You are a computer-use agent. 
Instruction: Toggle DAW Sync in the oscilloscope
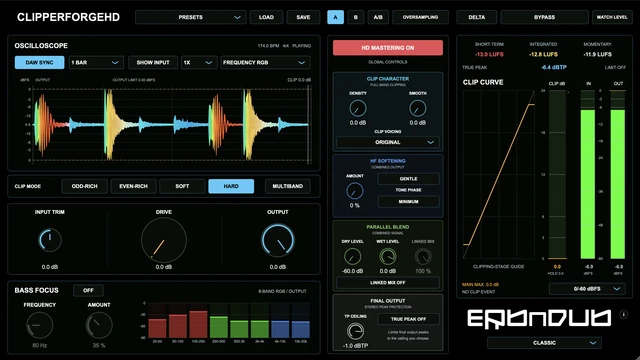click(40, 62)
